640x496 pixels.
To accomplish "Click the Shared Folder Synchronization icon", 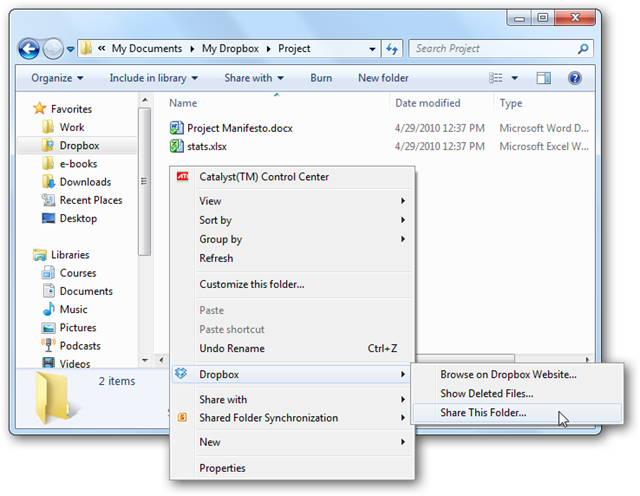I will pyautogui.click(x=181, y=418).
